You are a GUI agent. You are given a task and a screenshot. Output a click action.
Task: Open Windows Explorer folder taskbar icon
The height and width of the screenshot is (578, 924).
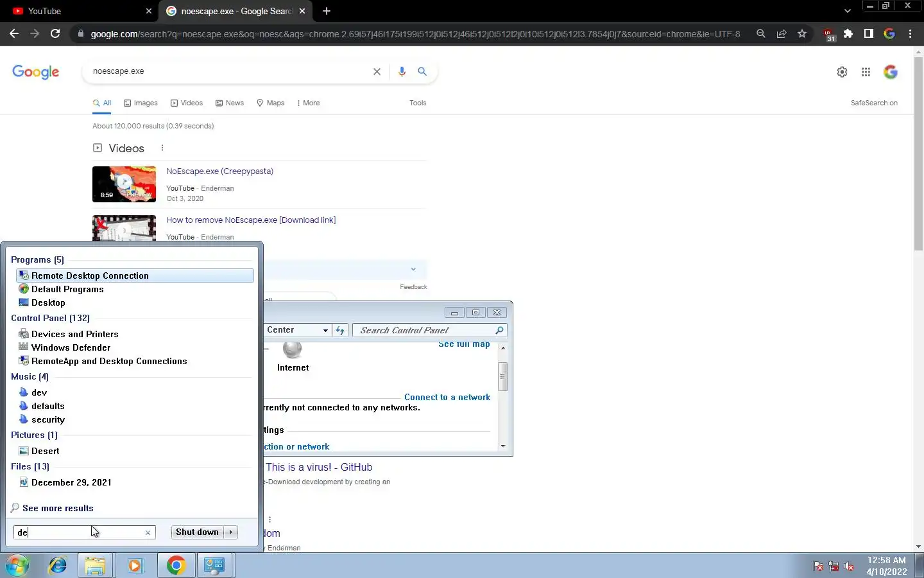point(96,565)
